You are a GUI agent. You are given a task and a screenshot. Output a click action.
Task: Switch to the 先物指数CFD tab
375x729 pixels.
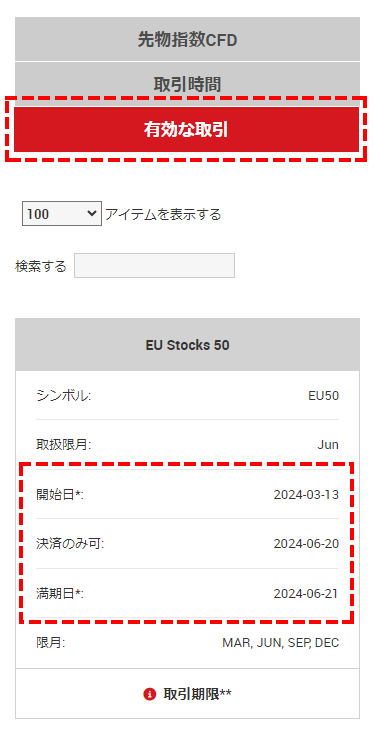187,40
